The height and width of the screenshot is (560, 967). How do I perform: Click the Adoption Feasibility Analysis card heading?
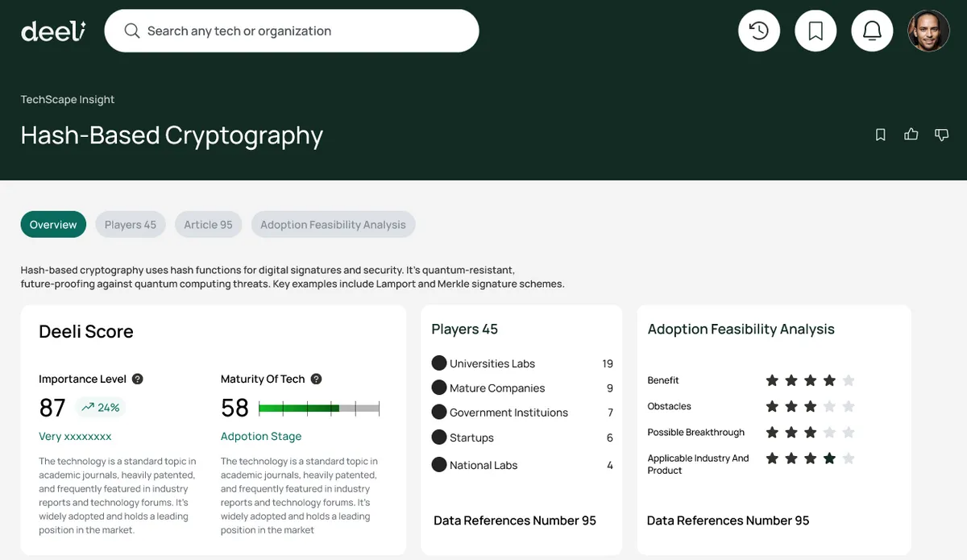pos(741,329)
